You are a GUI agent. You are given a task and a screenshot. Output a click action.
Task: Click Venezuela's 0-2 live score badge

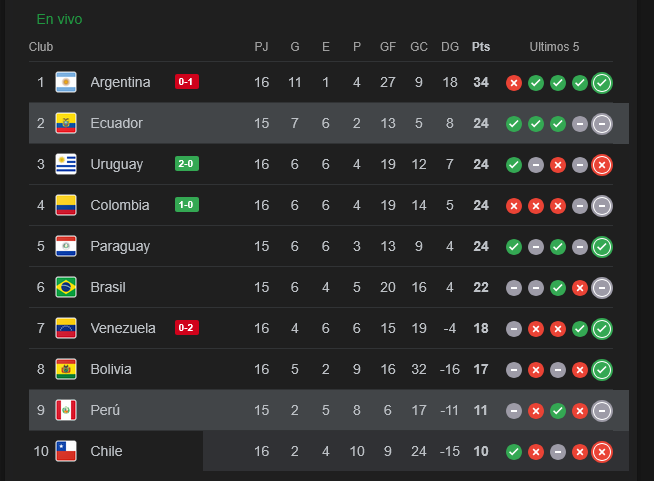(187, 328)
